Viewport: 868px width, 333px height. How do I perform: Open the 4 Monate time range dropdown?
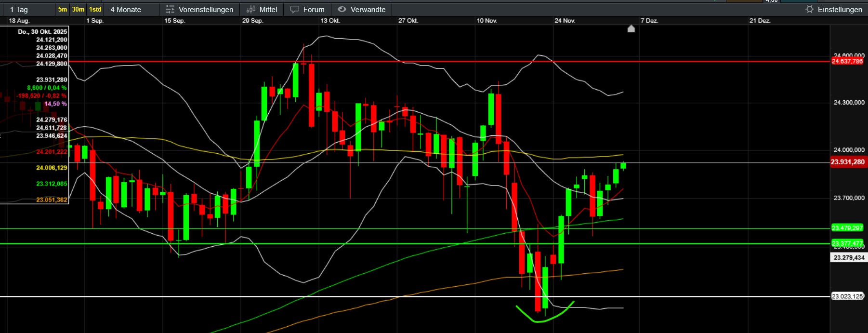(x=131, y=9)
